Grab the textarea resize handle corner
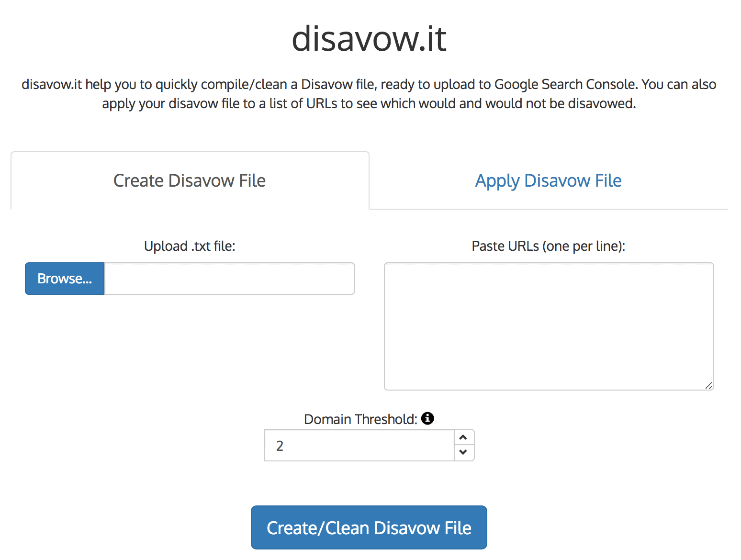Image resolution: width=741 pixels, height=560 pixels. point(709,385)
